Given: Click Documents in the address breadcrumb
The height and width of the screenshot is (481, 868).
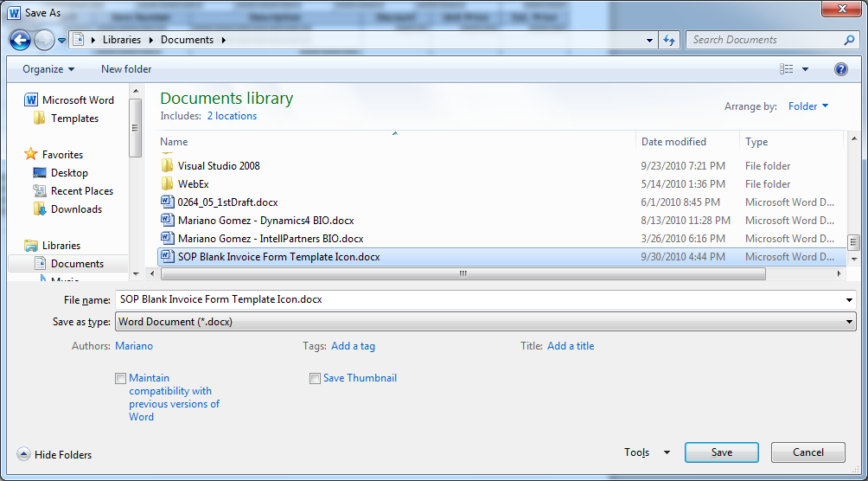Looking at the screenshot, I should click(187, 40).
